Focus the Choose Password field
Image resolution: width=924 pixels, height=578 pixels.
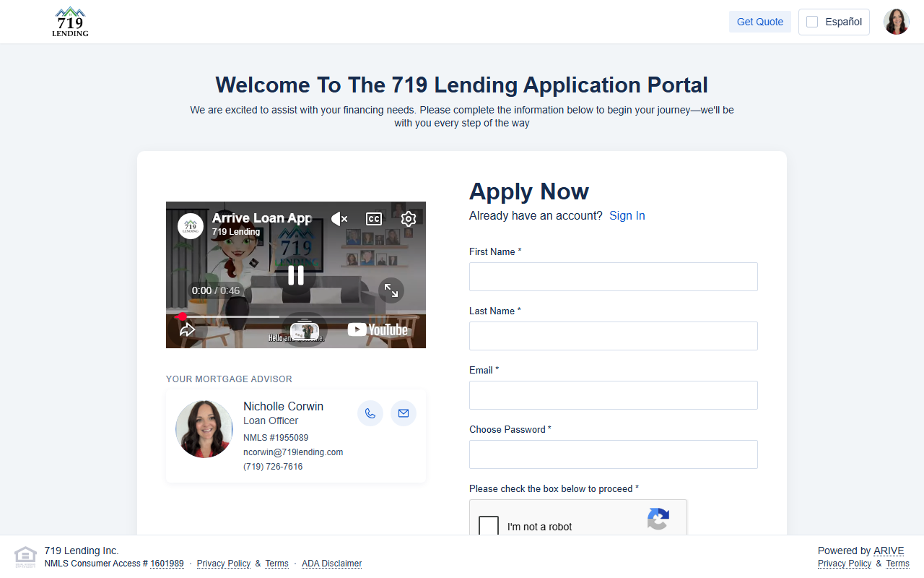pos(614,454)
